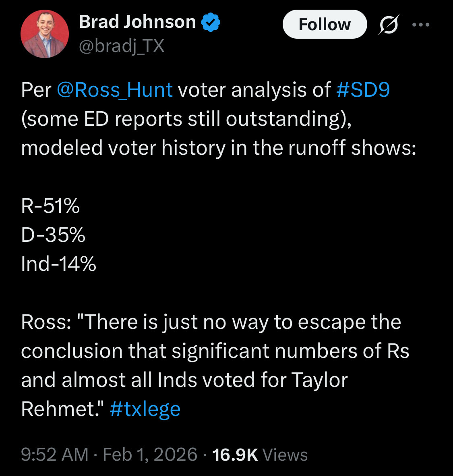Viewport: 453px width, 476px height.
Task: Click the "D-35%" line
Action: 53,235
